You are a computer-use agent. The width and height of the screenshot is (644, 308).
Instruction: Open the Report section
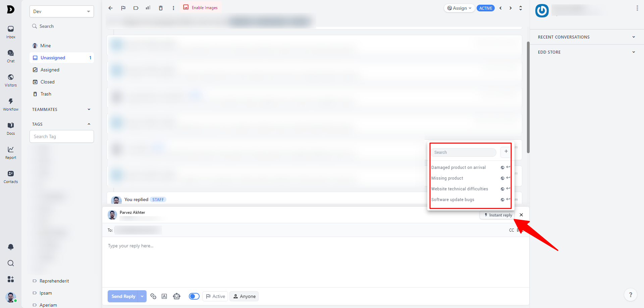[10, 152]
